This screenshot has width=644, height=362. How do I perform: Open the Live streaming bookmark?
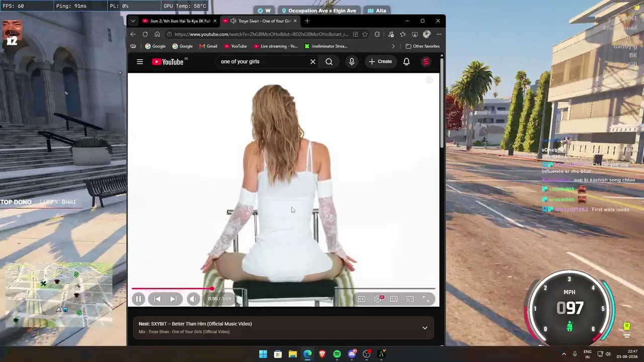pos(276,46)
